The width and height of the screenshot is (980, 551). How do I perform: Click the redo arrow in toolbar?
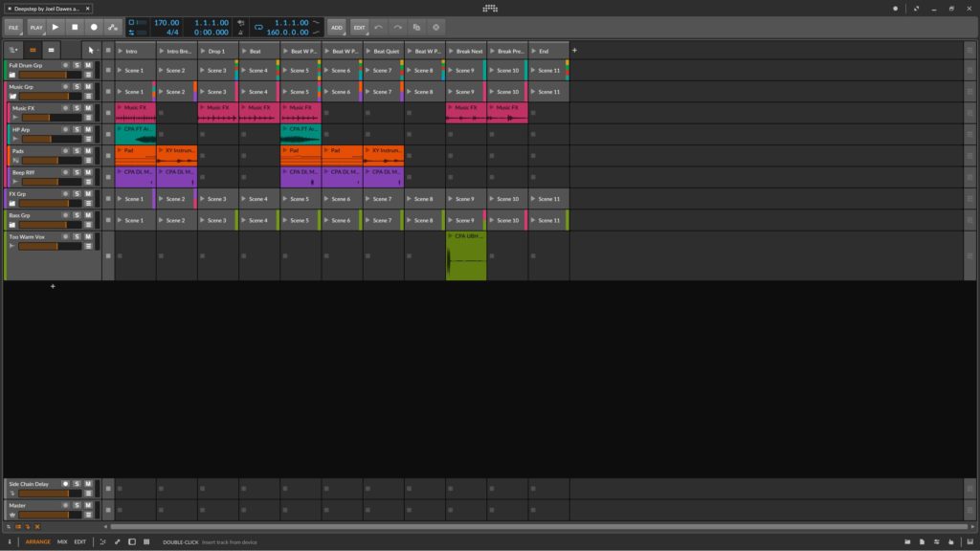[397, 28]
